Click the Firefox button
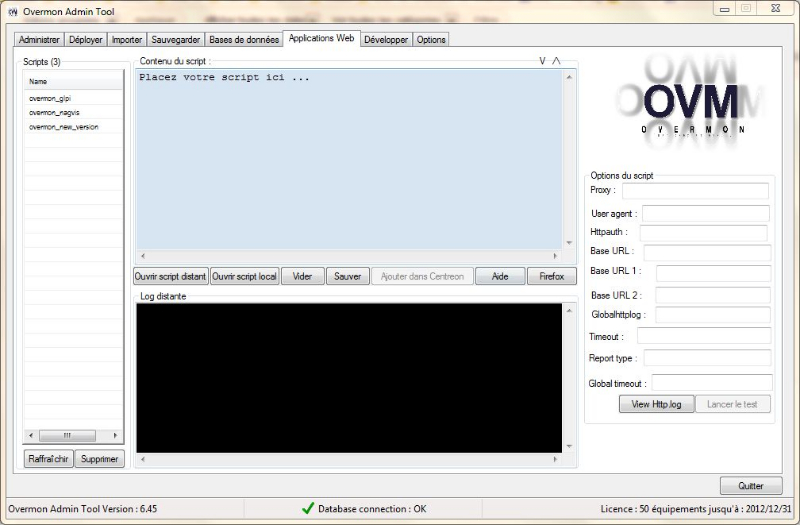This screenshot has width=800, height=525. [x=551, y=276]
